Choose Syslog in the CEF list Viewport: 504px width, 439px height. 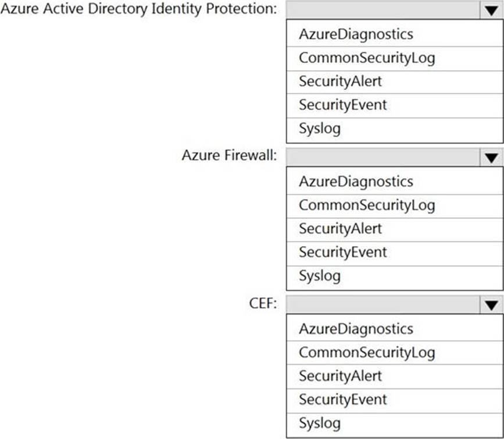(x=394, y=424)
